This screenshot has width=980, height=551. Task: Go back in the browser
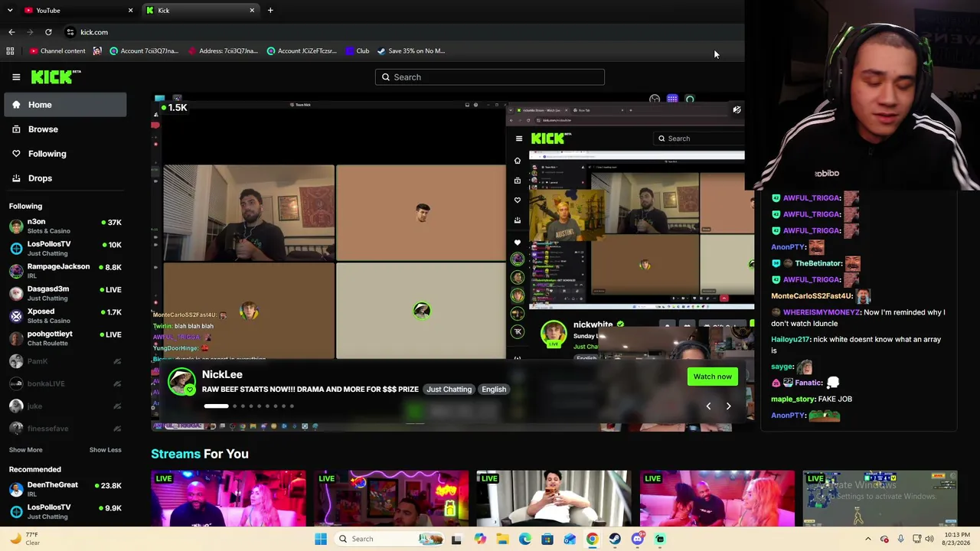coord(11,32)
